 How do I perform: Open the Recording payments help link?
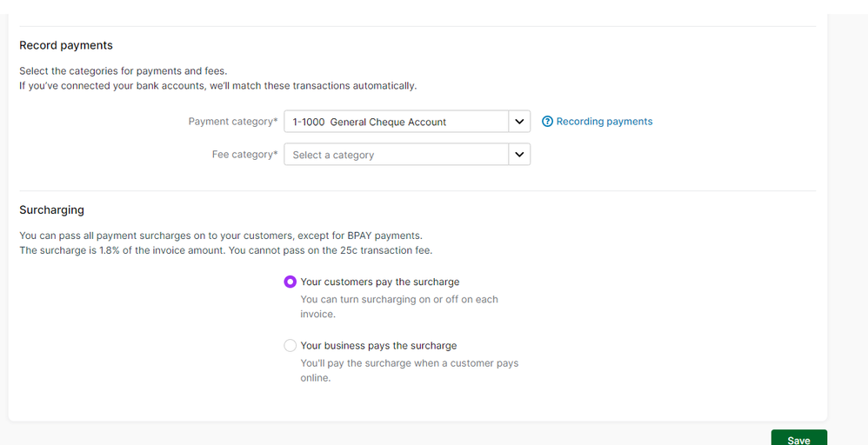pyautogui.click(x=604, y=122)
